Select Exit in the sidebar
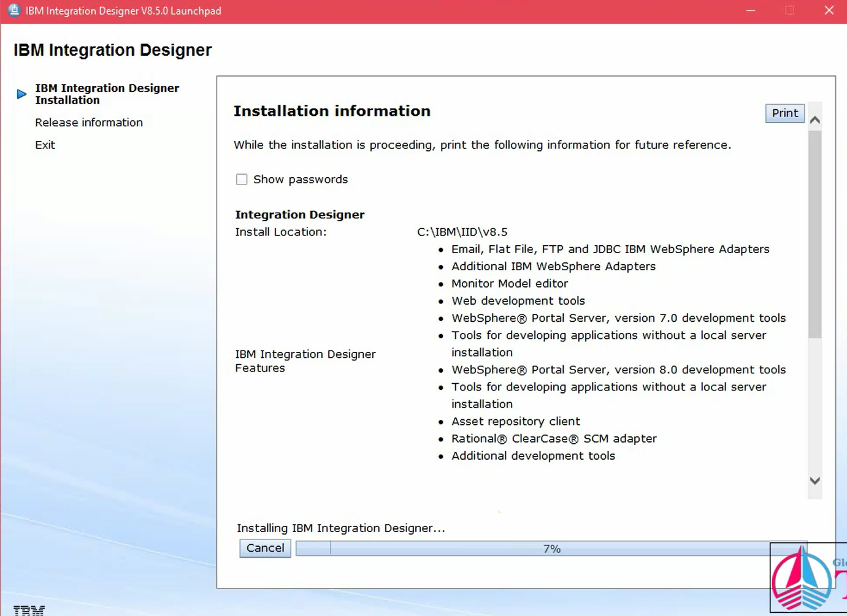This screenshot has width=847, height=616. point(45,145)
